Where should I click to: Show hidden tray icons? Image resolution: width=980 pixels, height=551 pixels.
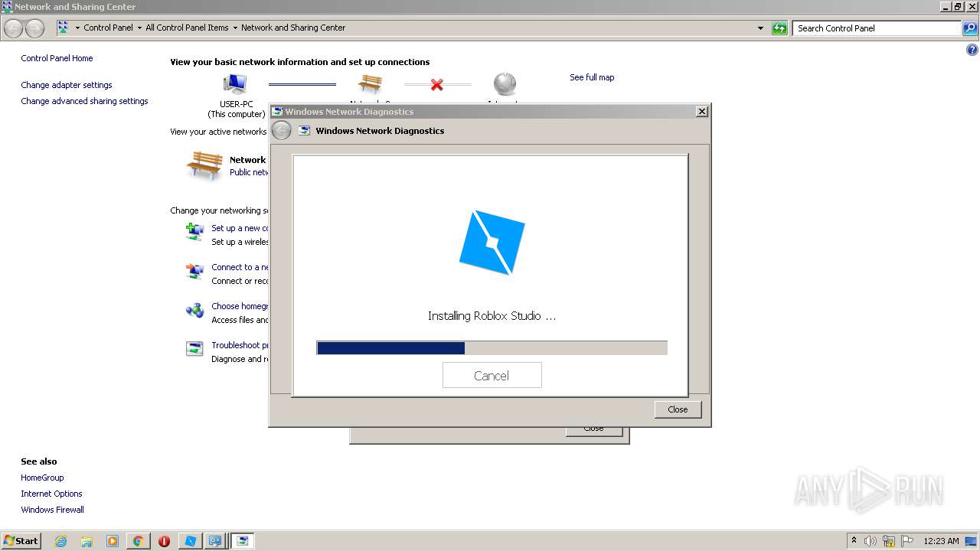(x=854, y=540)
